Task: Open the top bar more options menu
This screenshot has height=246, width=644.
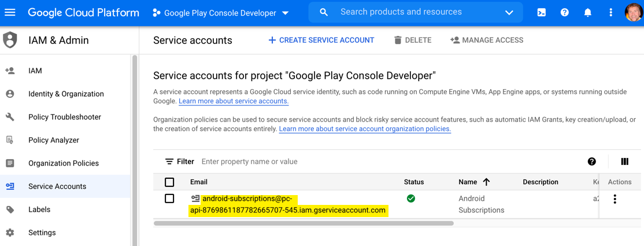Action: click(610, 12)
